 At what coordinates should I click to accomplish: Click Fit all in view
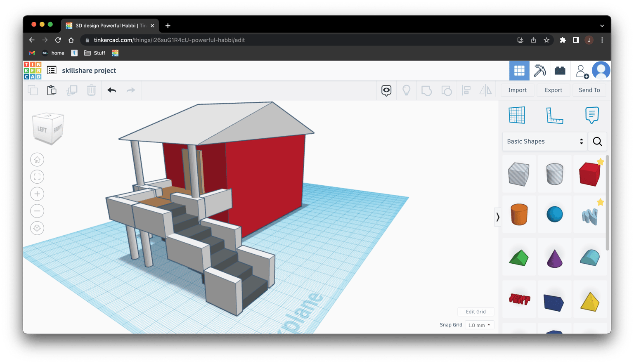click(x=37, y=177)
